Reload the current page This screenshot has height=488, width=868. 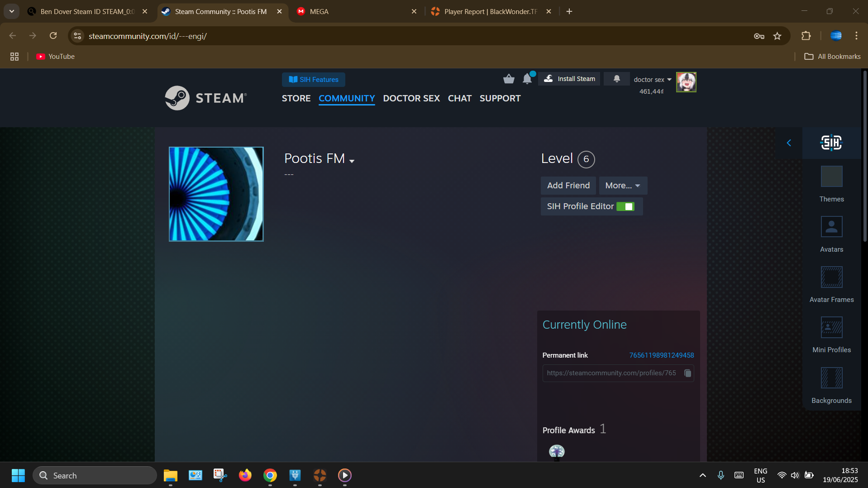click(x=53, y=36)
